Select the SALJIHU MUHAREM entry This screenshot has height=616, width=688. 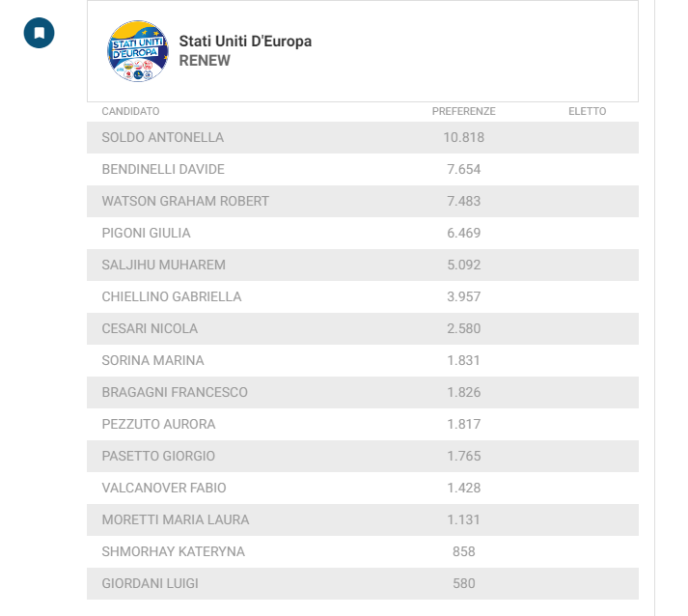click(x=363, y=265)
